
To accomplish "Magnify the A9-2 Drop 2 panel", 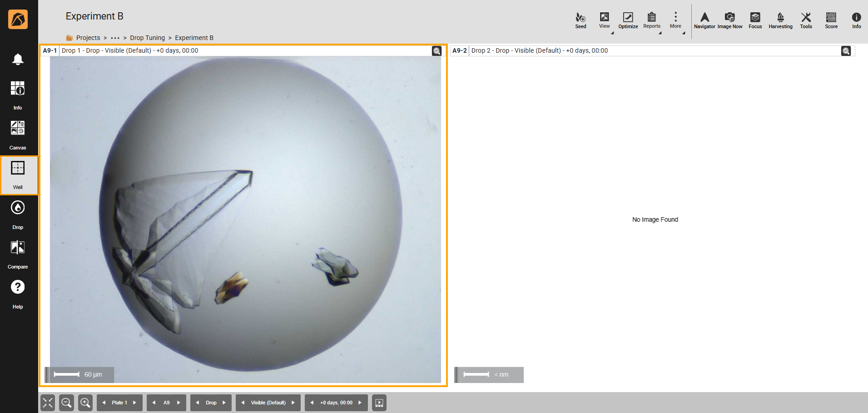I will click(846, 51).
